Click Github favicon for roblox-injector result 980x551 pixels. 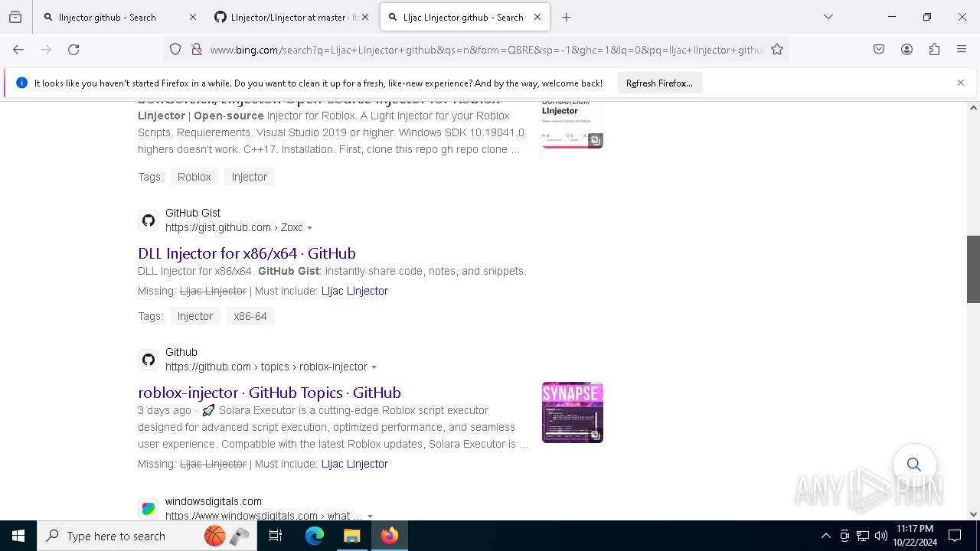(x=149, y=360)
